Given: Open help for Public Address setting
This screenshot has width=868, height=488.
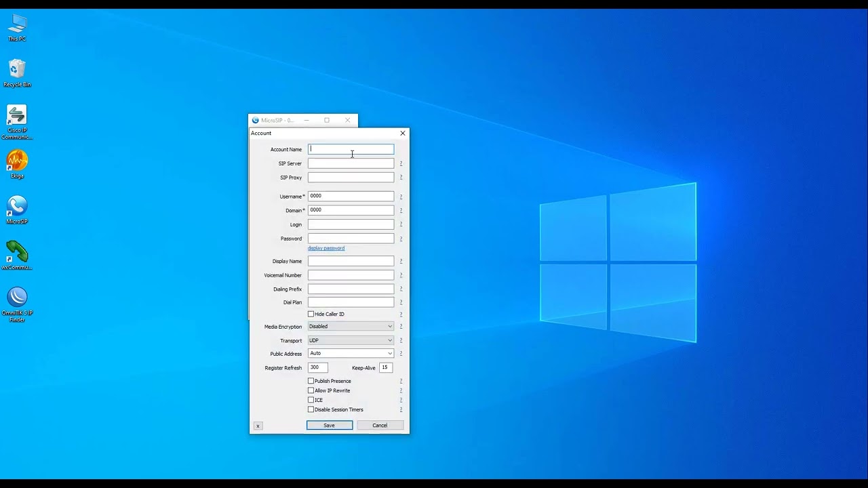Looking at the screenshot, I should [401, 354].
